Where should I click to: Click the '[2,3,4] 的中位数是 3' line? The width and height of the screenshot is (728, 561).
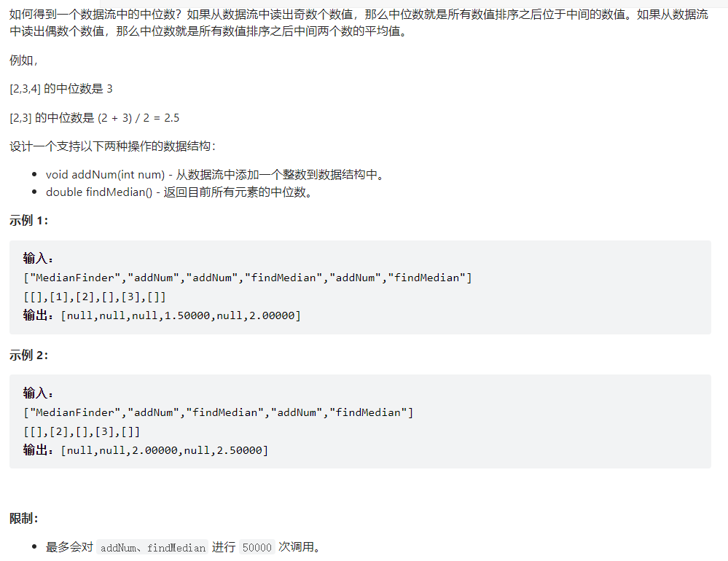[x=61, y=89]
